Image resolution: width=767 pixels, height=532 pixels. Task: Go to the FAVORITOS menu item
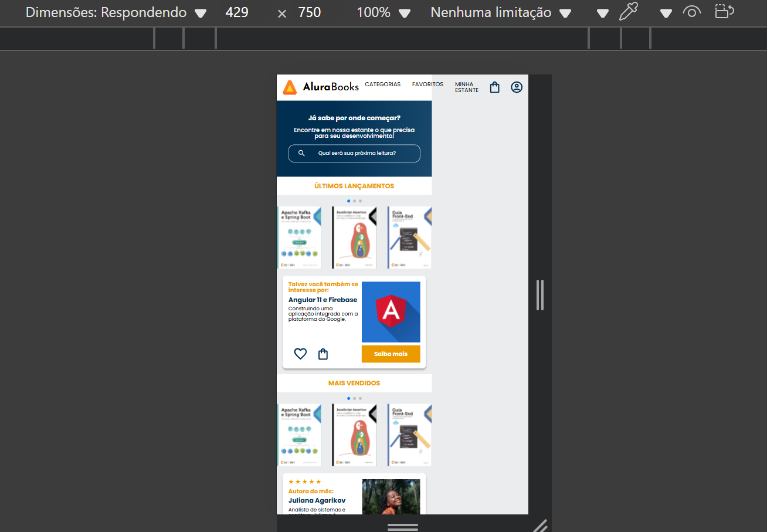[x=427, y=84]
